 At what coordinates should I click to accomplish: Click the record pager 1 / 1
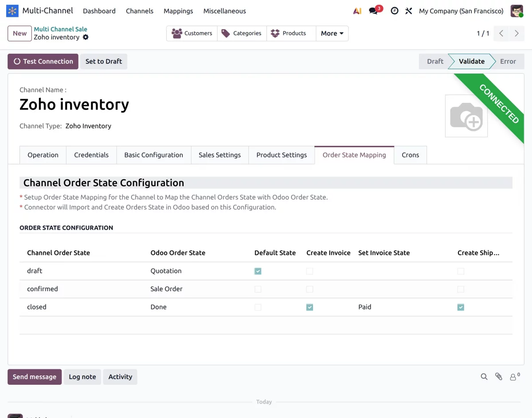[x=483, y=33]
